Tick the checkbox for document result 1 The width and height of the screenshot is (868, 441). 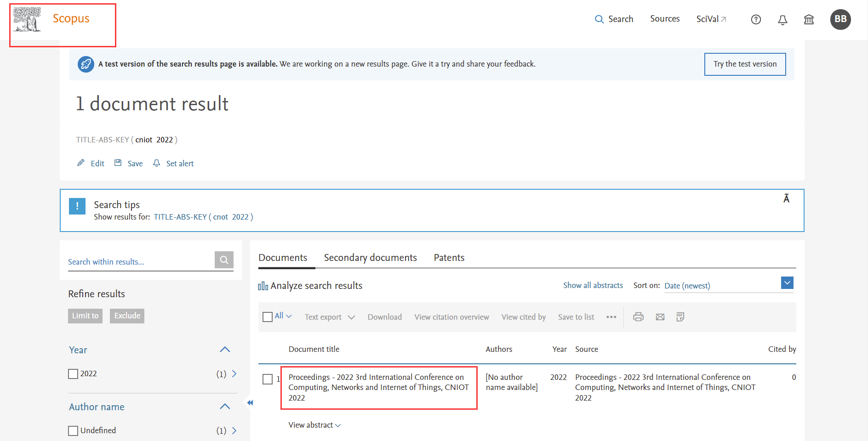coord(268,379)
